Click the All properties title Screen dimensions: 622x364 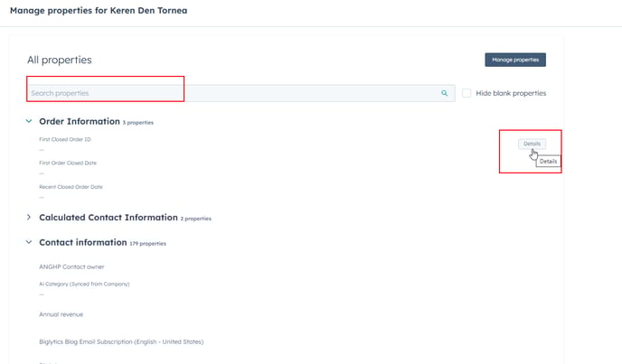pos(60,60)
